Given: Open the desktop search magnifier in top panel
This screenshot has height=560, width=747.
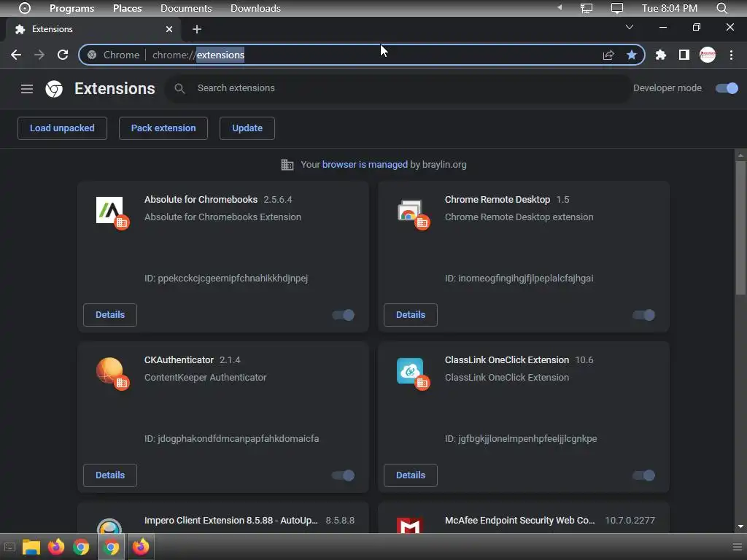Looking at the screenshot, I should pos(721,8).
